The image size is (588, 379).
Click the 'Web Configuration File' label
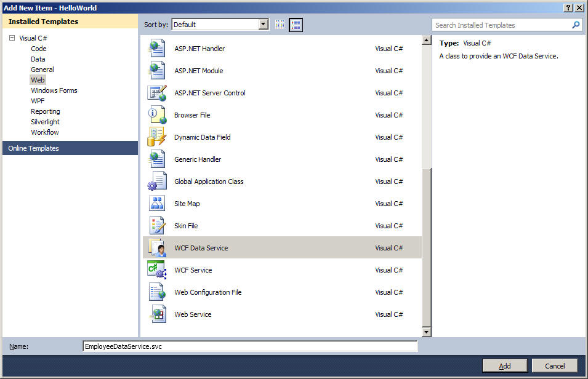[207, 292]
